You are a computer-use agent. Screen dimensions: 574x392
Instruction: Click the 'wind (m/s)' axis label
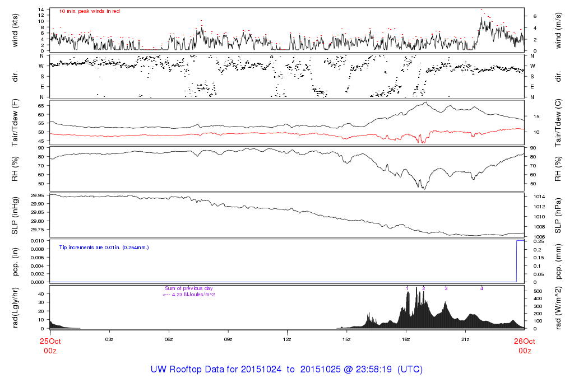coord(558,31)
